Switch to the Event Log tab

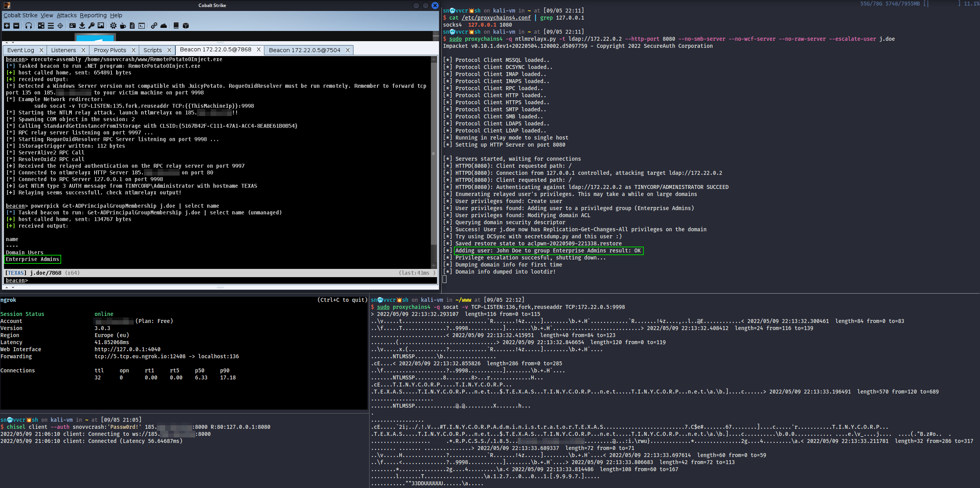(22, 50)
